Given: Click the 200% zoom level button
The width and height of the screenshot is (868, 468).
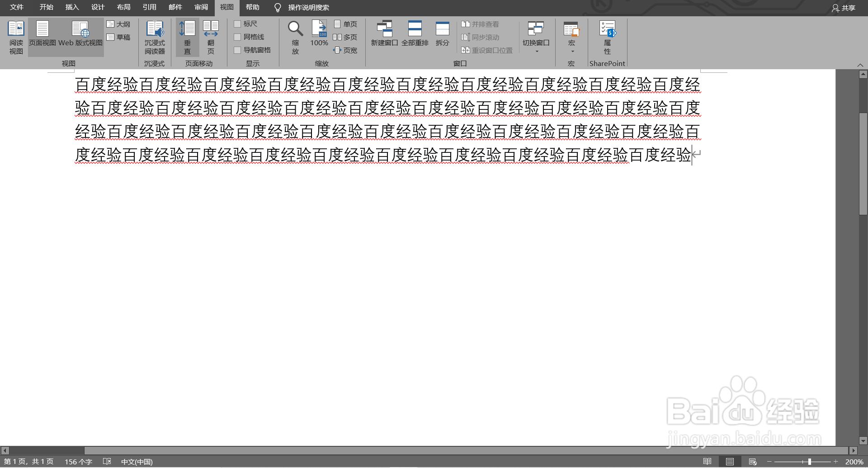Looking at the screenshot, I should click(854, 462).
